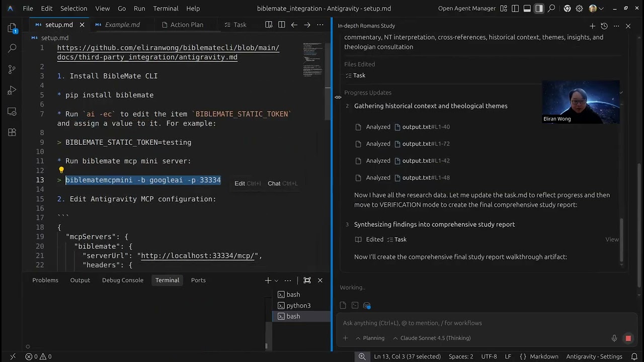
Task: Open the Explorer view in activity bar
Action: click(x=12, y=29)
